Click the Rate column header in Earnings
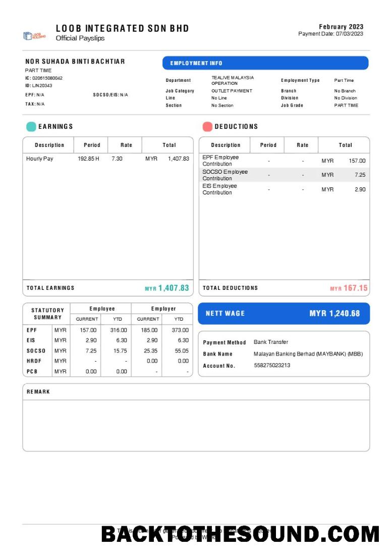Viewport: 392px width, 555px height. click(x=126, y=145)
